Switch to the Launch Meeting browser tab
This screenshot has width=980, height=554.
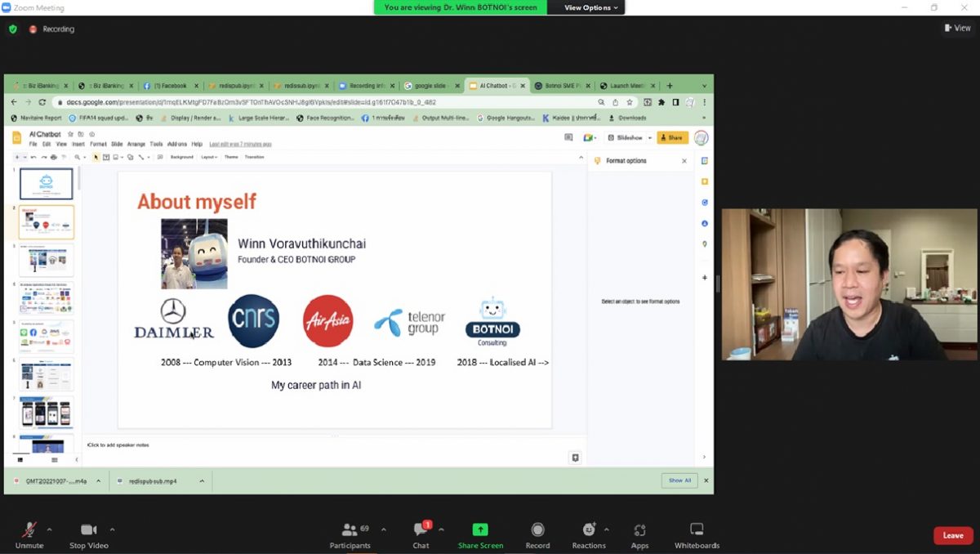[x=626, y=85]
